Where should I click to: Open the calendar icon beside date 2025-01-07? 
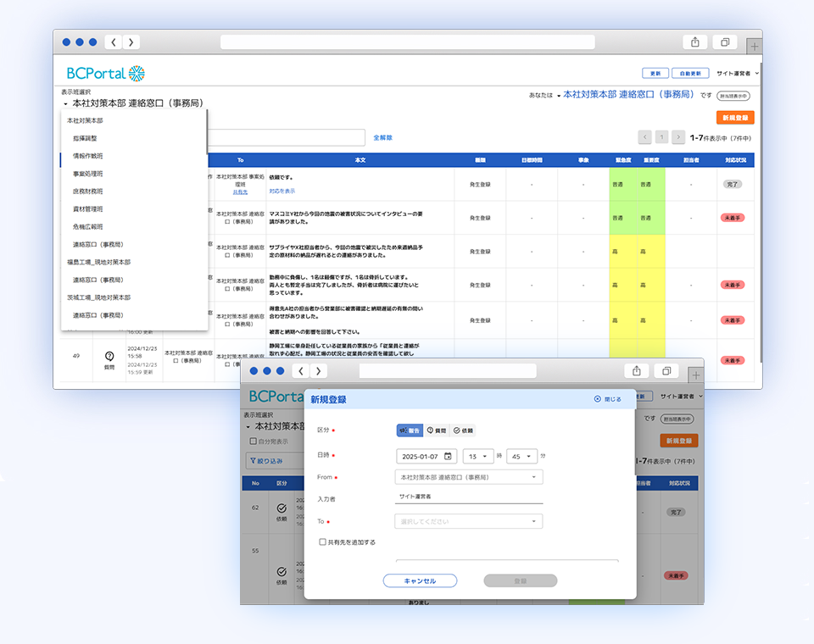448,455
